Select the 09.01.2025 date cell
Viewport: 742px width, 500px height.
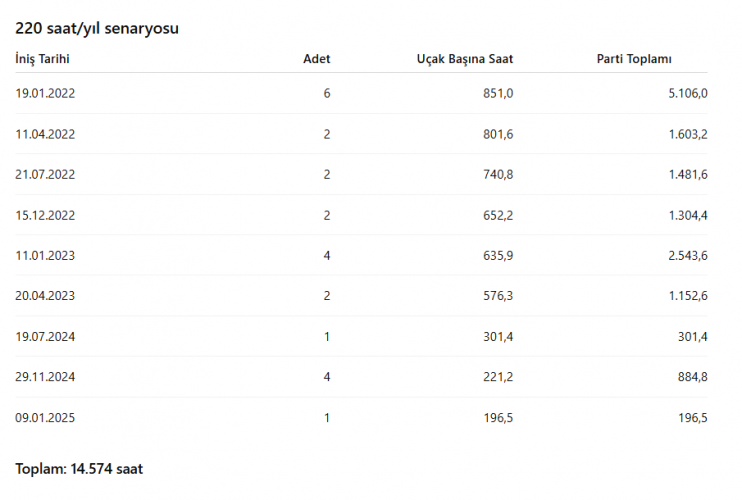point(45,418)
